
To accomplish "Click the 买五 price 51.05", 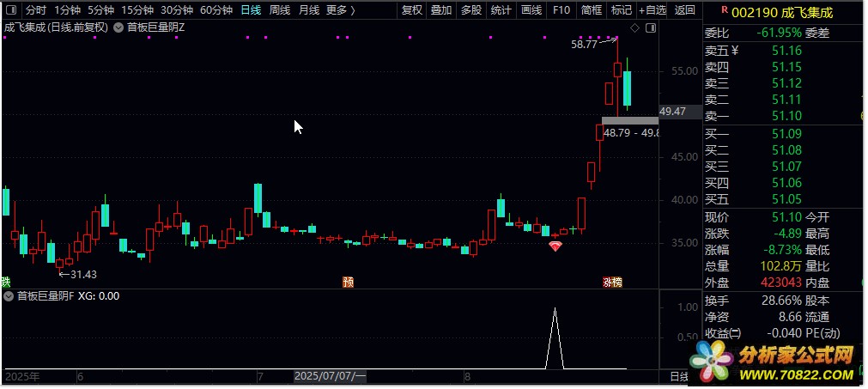I will 786,199.
